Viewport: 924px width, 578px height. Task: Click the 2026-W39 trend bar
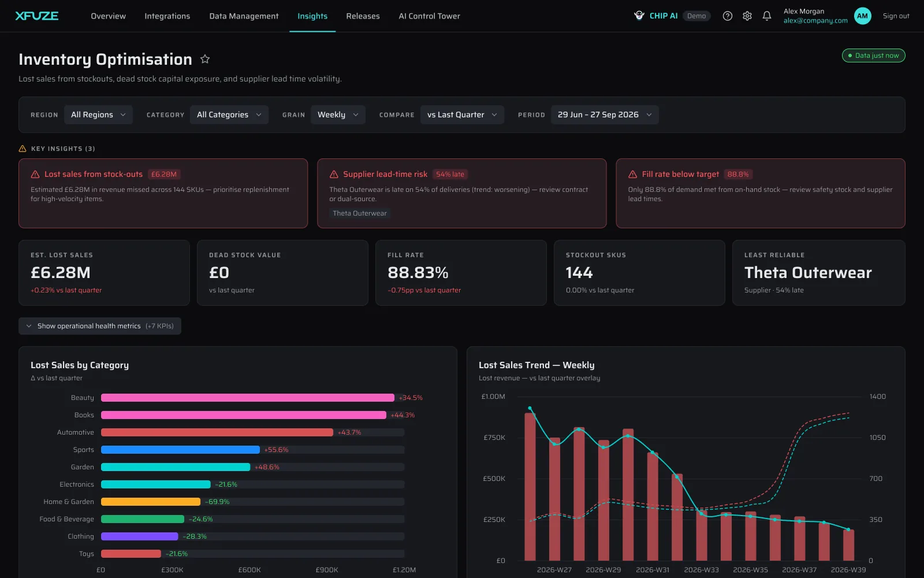pyautogui.click(x=848, y=544)
